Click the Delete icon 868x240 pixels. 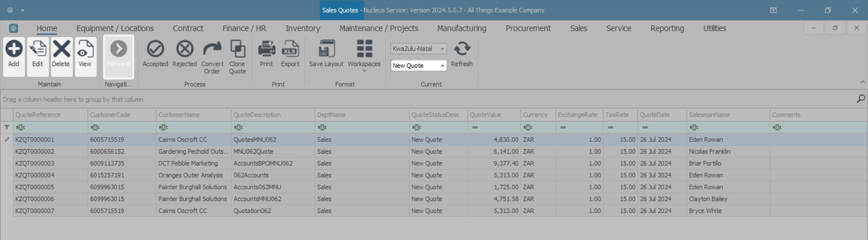pyautogui.click(x=61, y=49)
